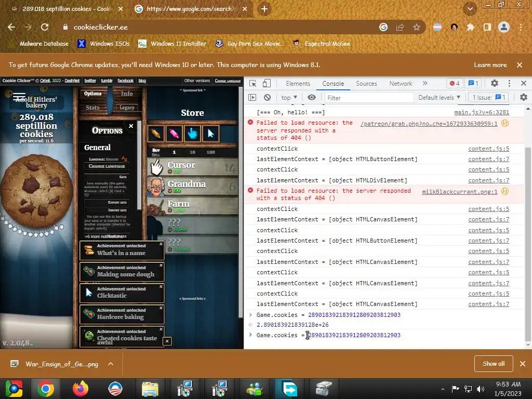
Task: Open File Explorer folder icon in the taskbar
Action: point(150,389)
